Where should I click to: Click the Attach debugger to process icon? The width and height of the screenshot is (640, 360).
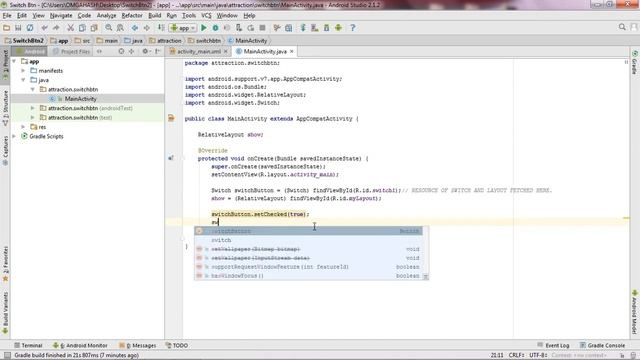[x=239, y=28]
